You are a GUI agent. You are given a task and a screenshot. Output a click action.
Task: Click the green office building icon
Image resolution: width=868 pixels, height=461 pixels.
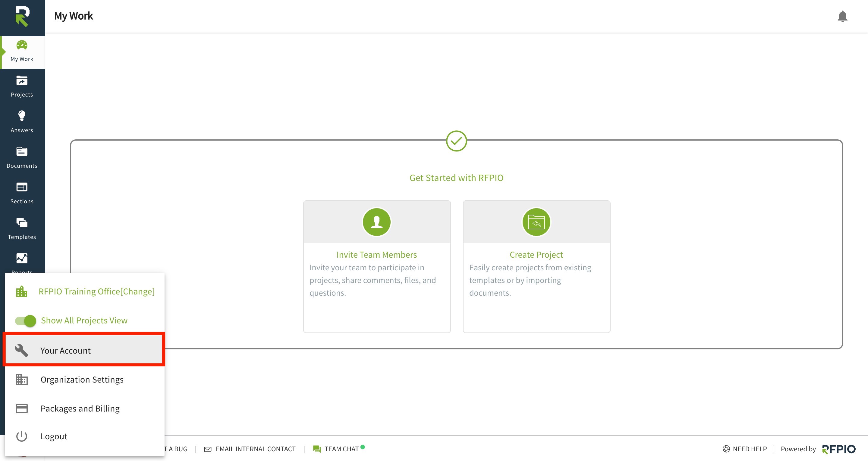pyautogui.click(x=22, y=291)
